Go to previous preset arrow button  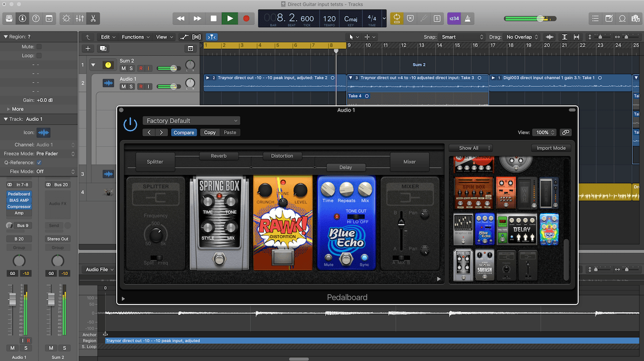[149, 132]
